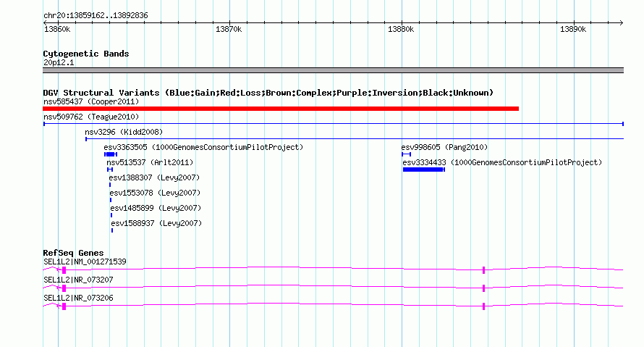
Task: Click the nsv509762 (Teague2010) label
Action: point(91,117)
